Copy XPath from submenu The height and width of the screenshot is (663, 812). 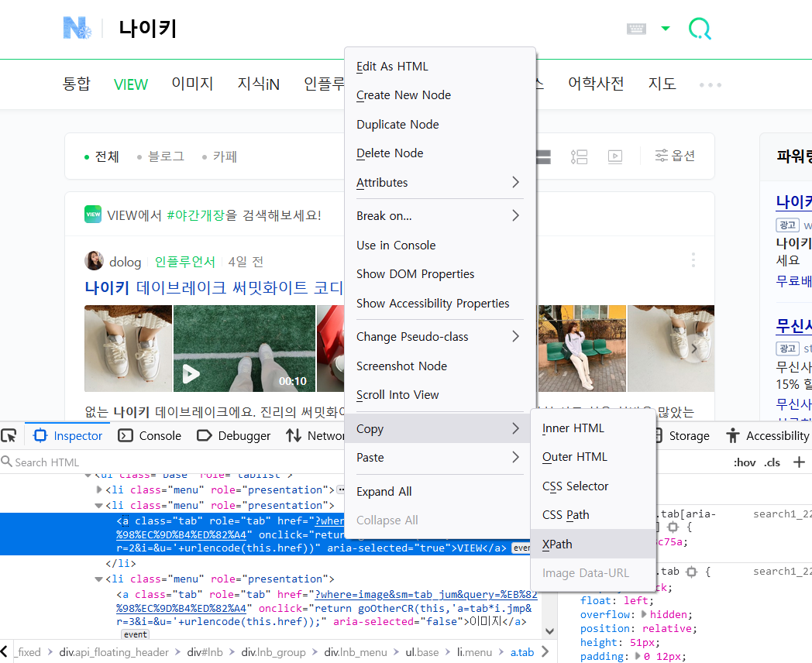pyautogui.click(x=594, y=544)
